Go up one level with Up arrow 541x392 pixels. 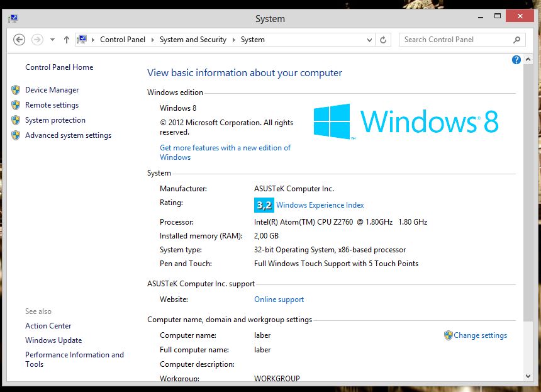67,40
